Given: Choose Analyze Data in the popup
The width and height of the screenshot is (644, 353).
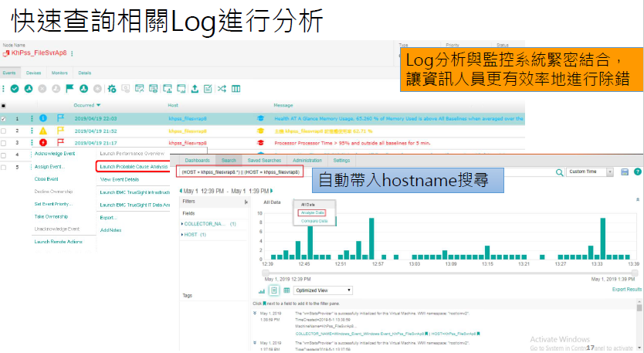Looking at the screenshot, I should coord(312,212).
